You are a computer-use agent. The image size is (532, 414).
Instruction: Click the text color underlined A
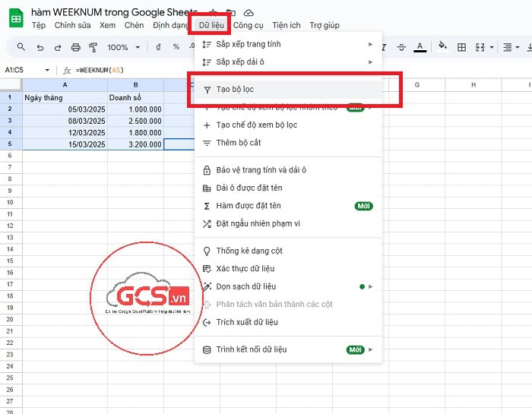(420, 47)
